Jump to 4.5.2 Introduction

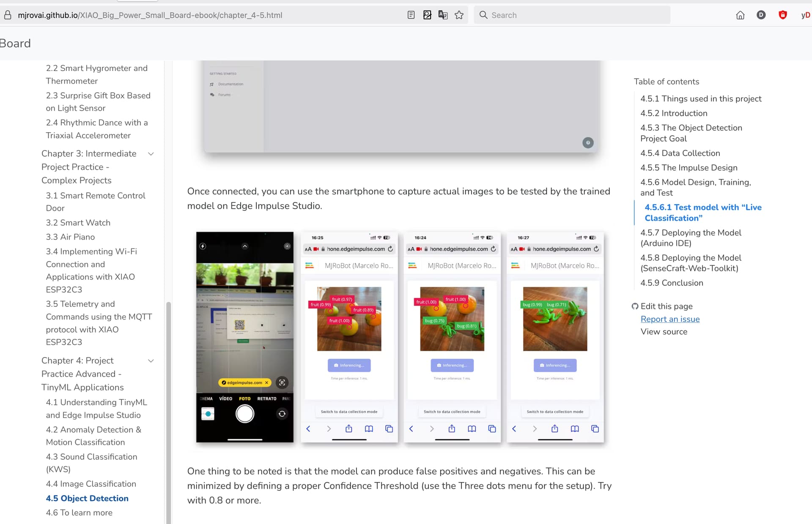point(674,113)
